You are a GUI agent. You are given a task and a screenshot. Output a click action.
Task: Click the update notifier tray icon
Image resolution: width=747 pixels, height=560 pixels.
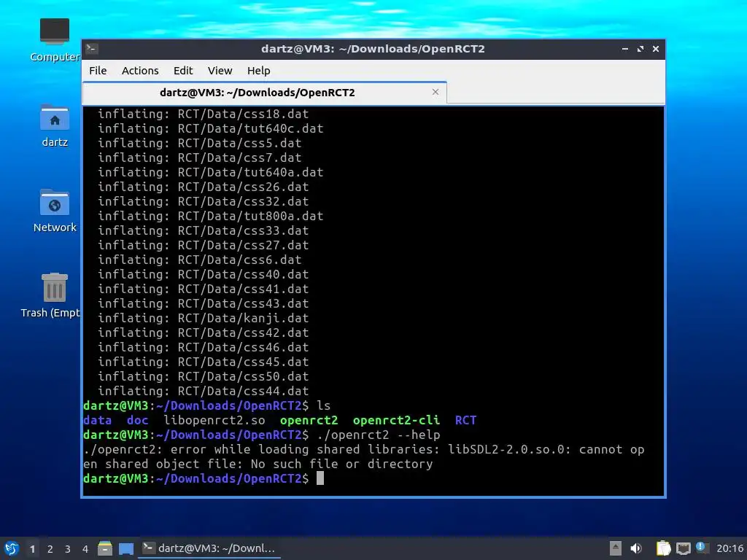pyautogui.click(x=701, y=548)
